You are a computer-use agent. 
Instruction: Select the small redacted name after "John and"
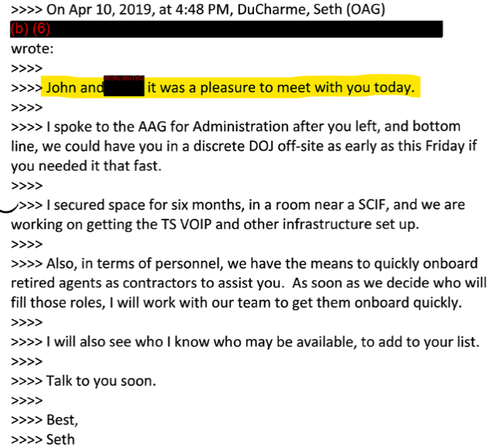tap(125, 87)
